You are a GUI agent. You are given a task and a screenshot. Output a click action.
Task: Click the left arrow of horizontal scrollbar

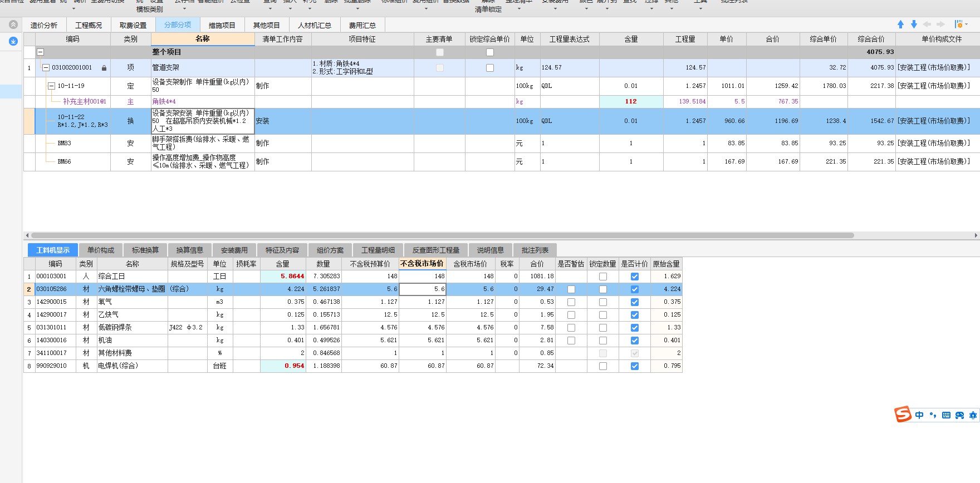[27, 235]
